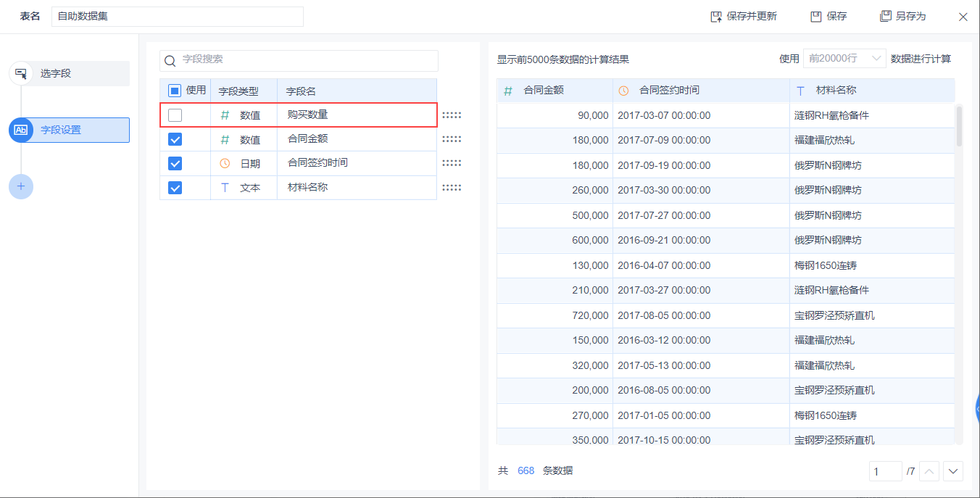Viewport: 980px width, 498px height.
Task: Uncheck the 材料名称 field checkbox
Action: [175, 188]
